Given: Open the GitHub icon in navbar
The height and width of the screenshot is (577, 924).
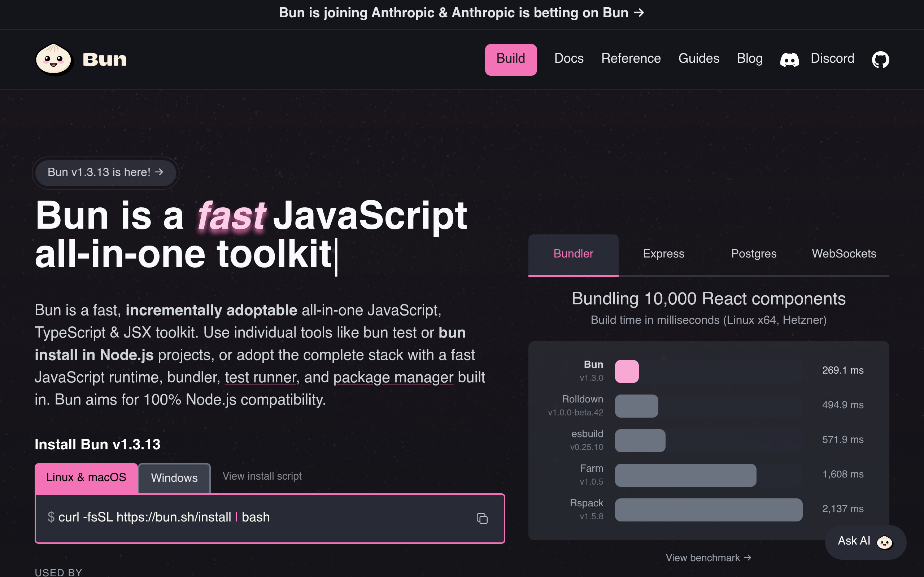Looking at the screenshot, I should pyautogui.click(x=880, y=60).
